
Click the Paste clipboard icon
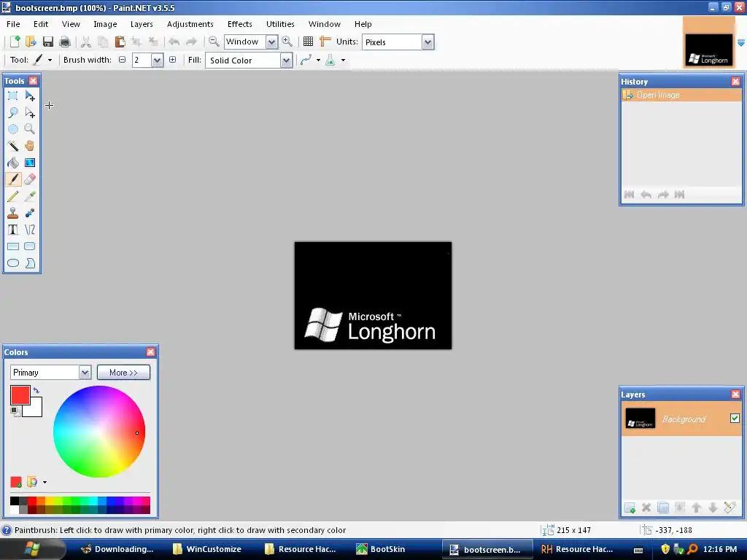pos(120,42)
